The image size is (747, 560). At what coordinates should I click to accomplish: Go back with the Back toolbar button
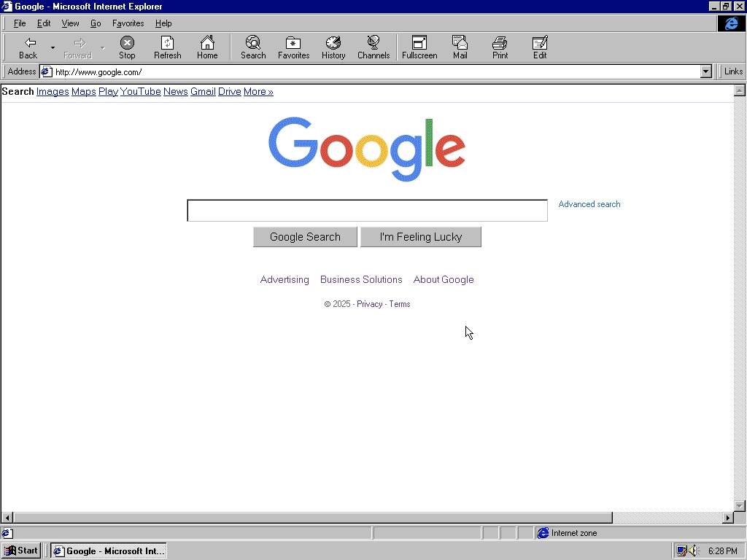[28, 47]
